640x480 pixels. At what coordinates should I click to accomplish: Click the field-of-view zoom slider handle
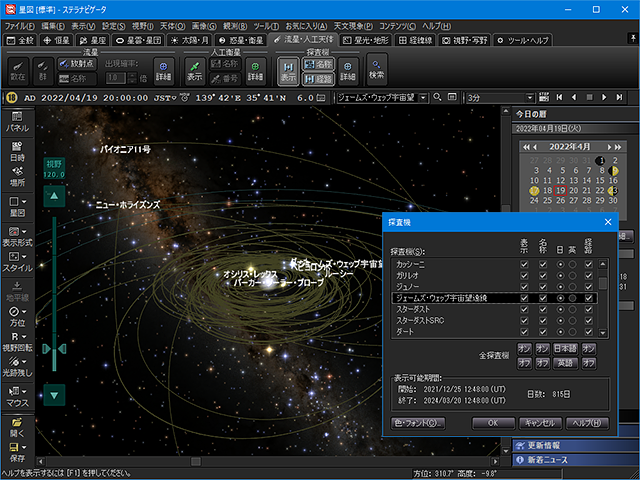(x=53, y=348)
